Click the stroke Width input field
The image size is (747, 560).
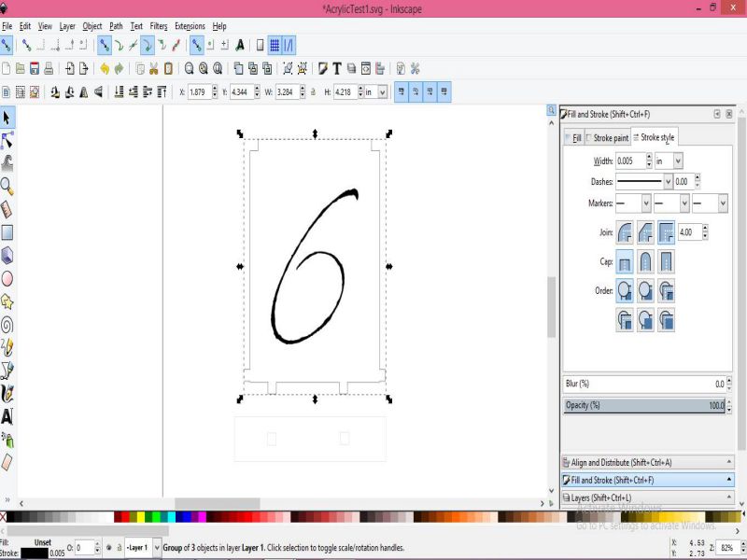pyautogui.click(x=630, y=161)
